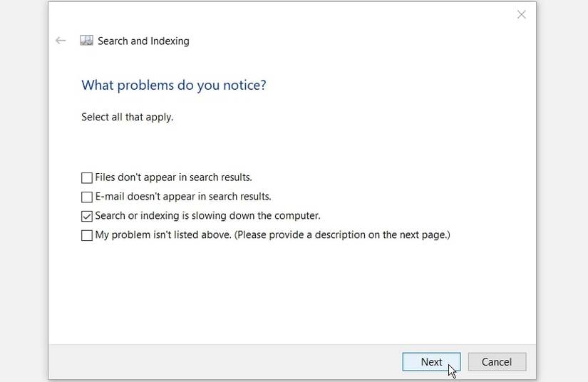This screenshot has height=382, width=588.
Task: Tick the "My problem isn't listed above" checkbox
Action: [x=87, y=235]
